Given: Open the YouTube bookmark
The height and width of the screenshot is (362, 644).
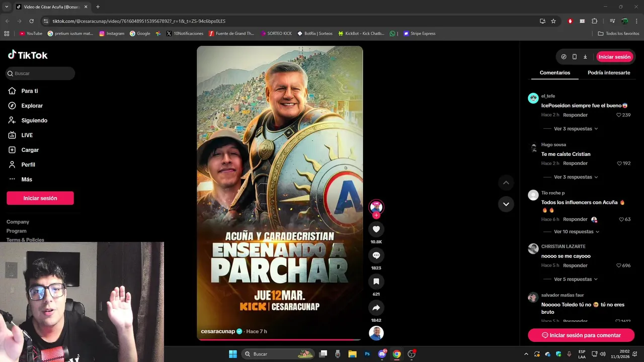Looking at the screenshot, I should tap(31, 34).
